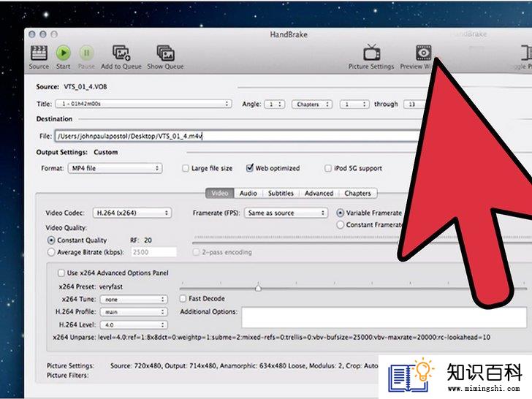
Task: Open the Source clapperboard icon
Action: (39, 53)
